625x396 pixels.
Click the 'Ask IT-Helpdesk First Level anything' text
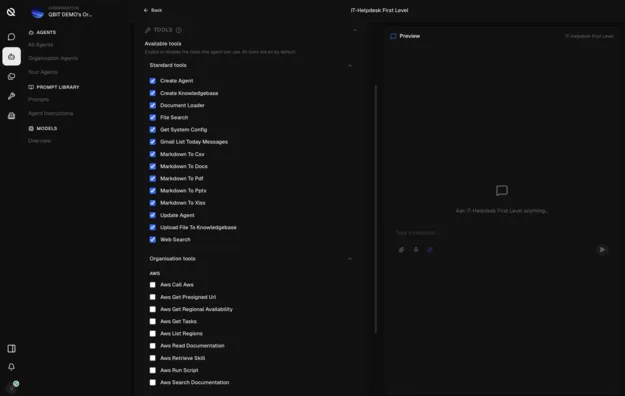(502, 211)
